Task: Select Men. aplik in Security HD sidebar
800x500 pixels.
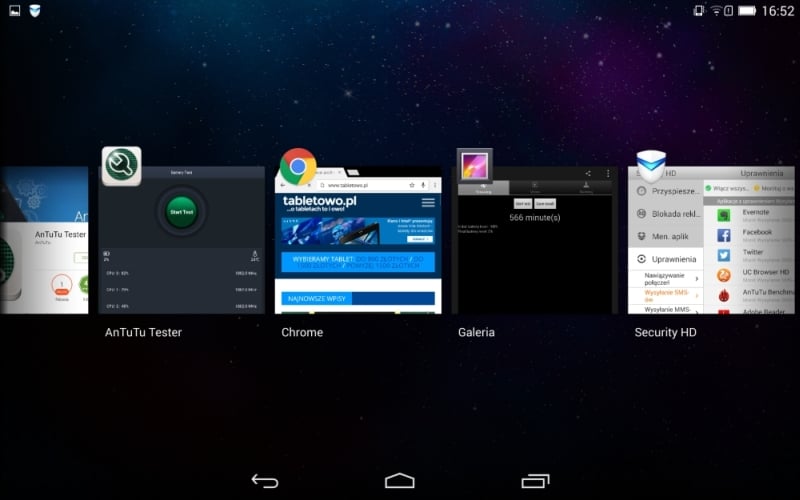Action: point(665,236)
